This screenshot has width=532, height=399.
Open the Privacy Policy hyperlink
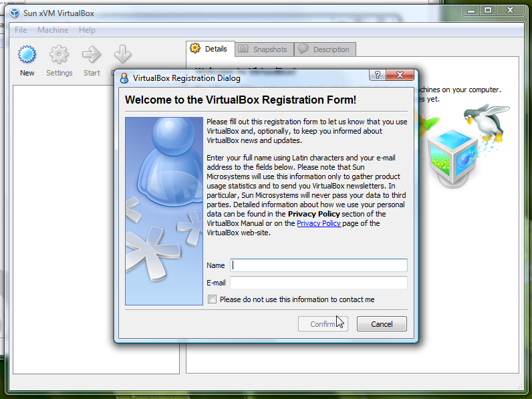coord(319,223)
